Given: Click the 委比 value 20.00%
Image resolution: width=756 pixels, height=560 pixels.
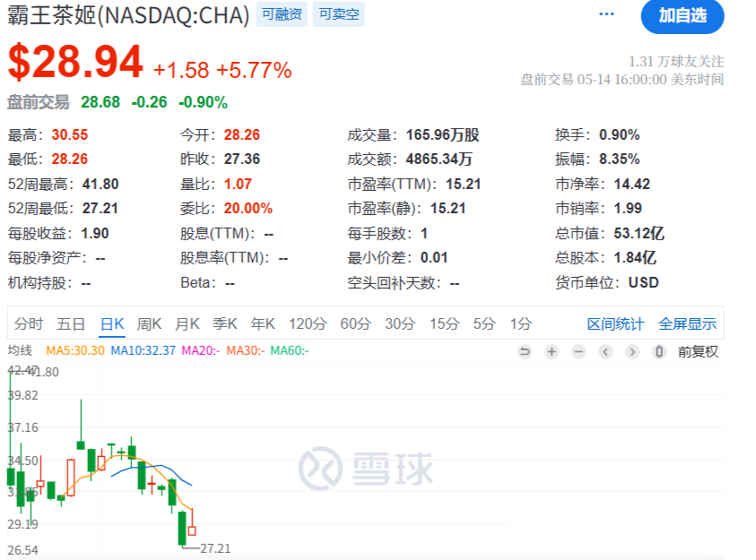Looking at the screenshot, I should [x=248, y=208].
